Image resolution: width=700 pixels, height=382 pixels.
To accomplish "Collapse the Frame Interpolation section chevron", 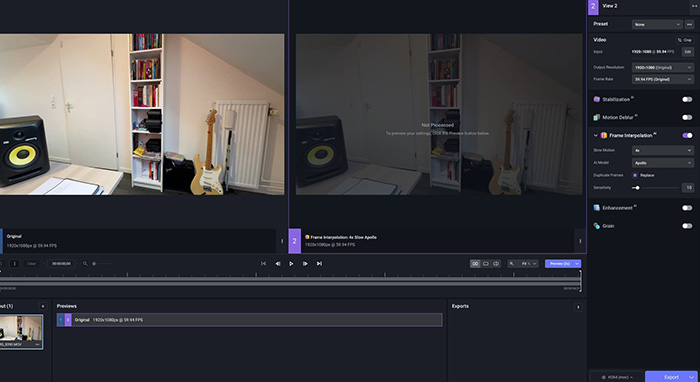I will (x=595, y=135).
